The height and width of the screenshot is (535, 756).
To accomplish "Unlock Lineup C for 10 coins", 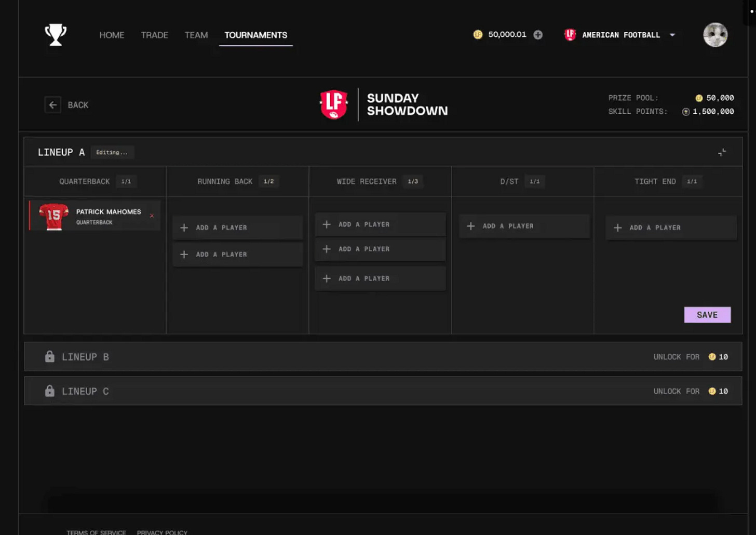I will pos(691,391).
